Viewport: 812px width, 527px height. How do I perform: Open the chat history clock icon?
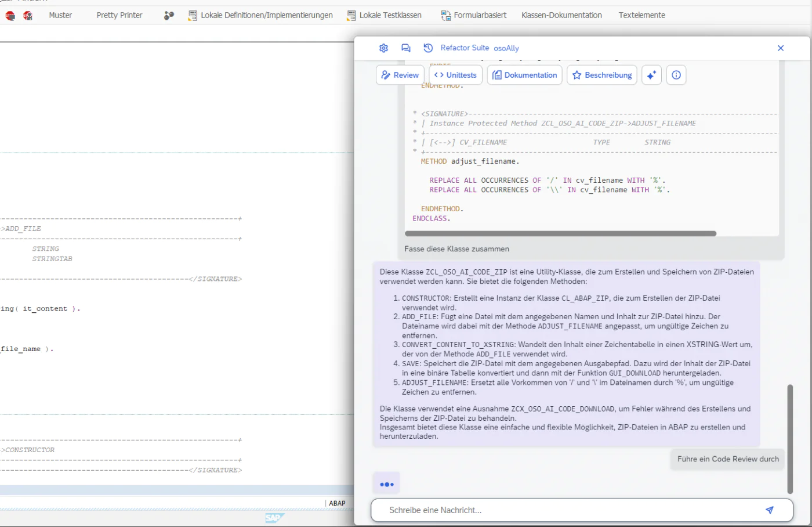coord(428,48)
